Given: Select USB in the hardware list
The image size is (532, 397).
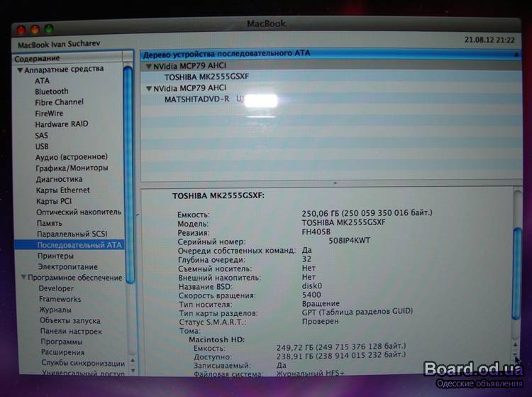Looking at the screenshot, I should pyautogui.click(x=42, y=146).
